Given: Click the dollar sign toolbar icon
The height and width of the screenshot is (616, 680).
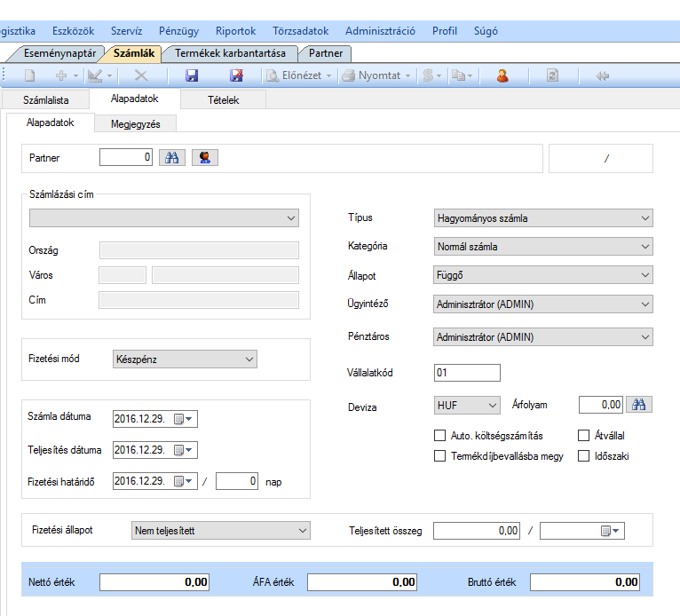Looking at the screenshot, I should pyautogui.click(x=428, y=75).
